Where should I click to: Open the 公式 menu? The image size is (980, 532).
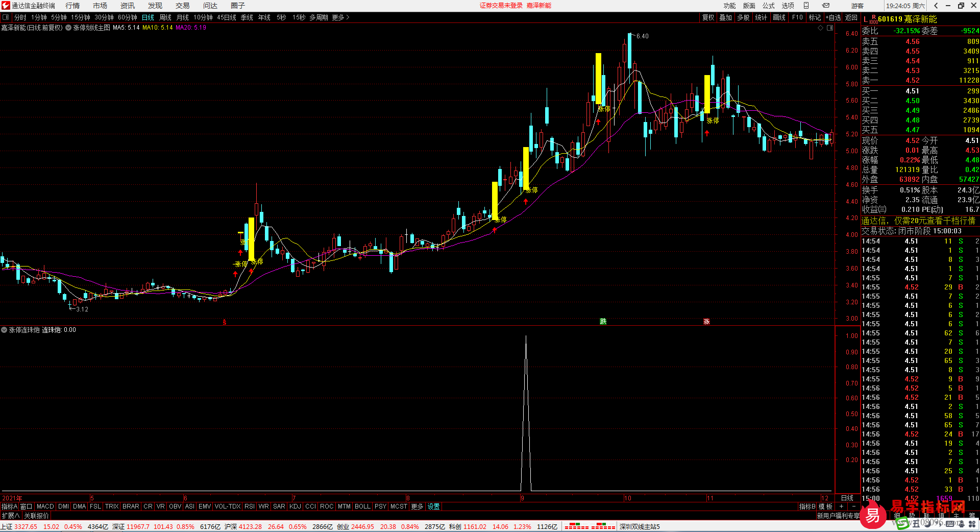pos(769,6)
